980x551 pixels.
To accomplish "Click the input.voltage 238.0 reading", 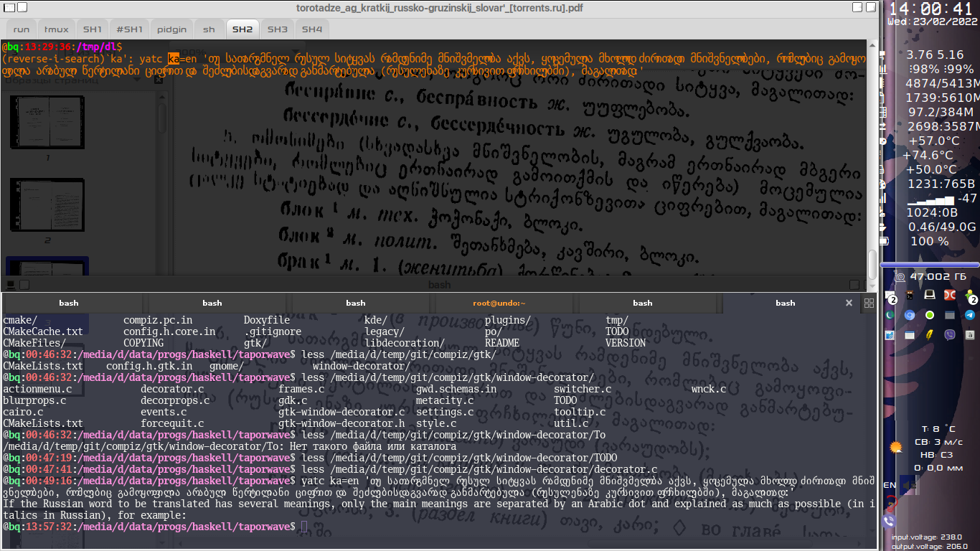I will (x=927, y=537).
